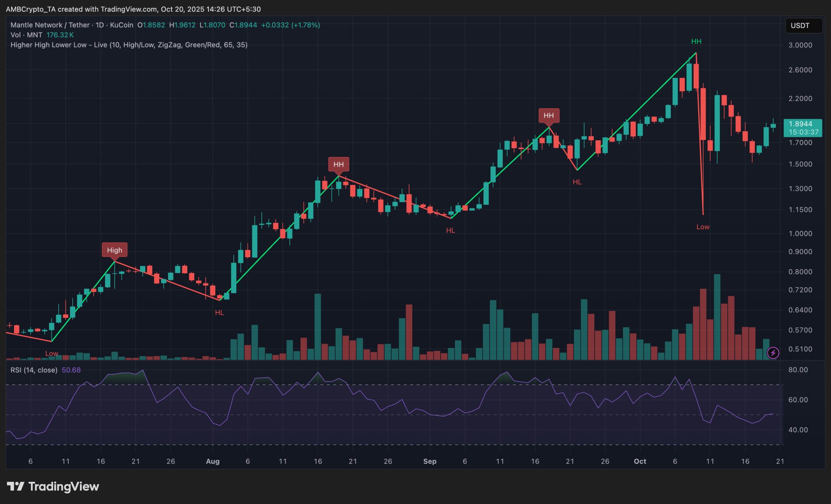Viewport: 831px width, 504px height.
Task: Click the 'HL' label near September low
Action: pos(451,231)
